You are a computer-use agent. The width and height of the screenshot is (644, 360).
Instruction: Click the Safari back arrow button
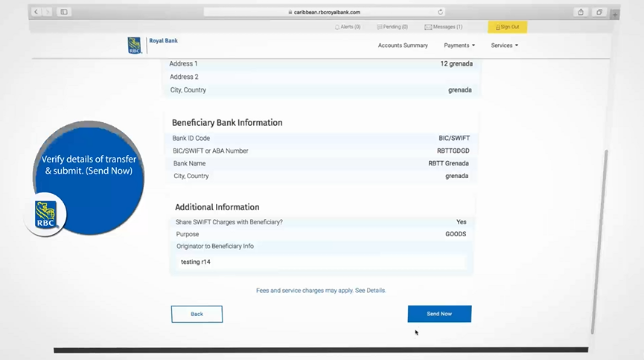click(x=36, y=12)
